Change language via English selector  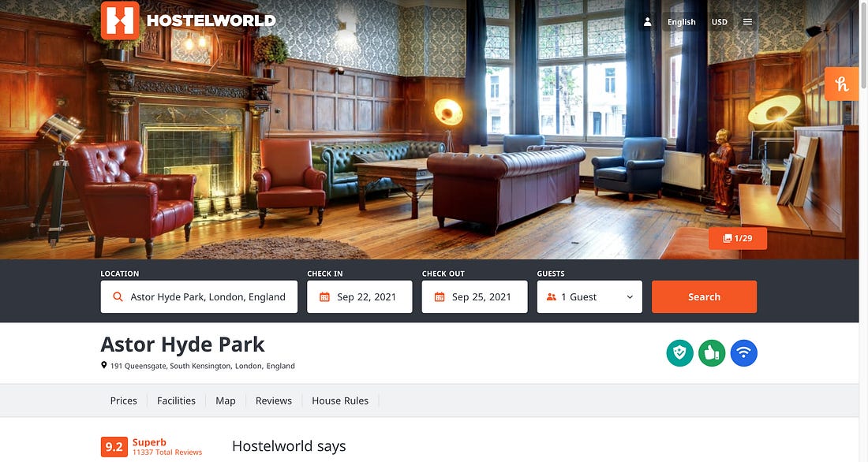pos(682,22)
